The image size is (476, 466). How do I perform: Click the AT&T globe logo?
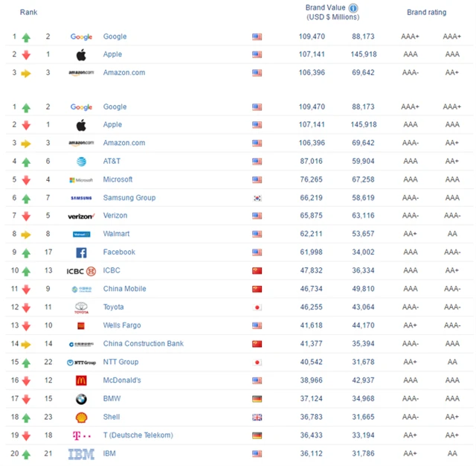tap(81, 162)
